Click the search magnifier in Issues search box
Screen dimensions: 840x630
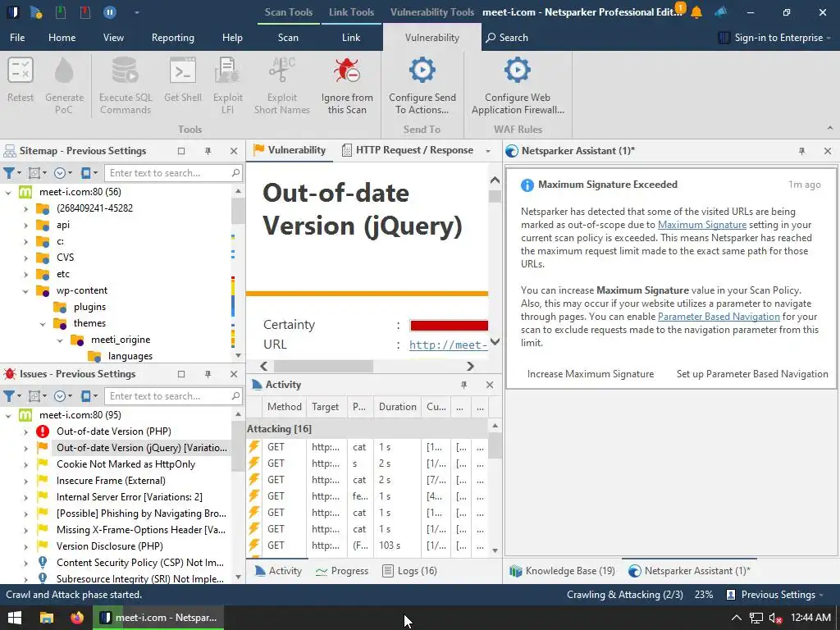click(235, 395)
